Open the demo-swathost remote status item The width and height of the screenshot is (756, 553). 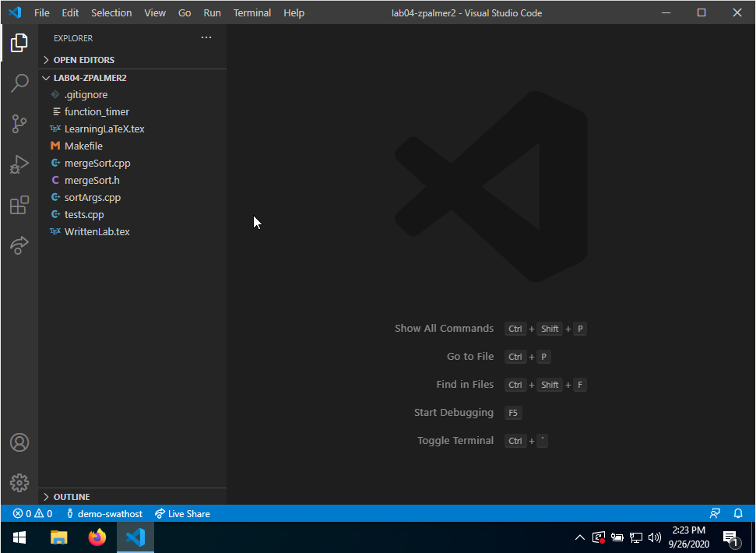pos(104,513)
